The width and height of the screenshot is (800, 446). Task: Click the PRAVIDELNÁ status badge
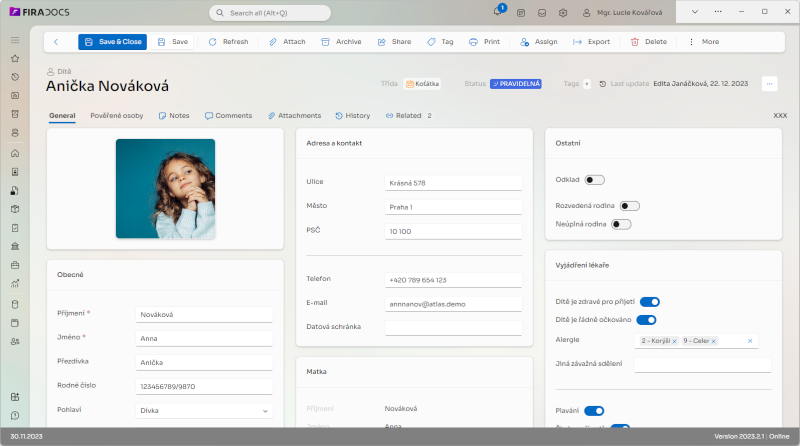[516, 84]
